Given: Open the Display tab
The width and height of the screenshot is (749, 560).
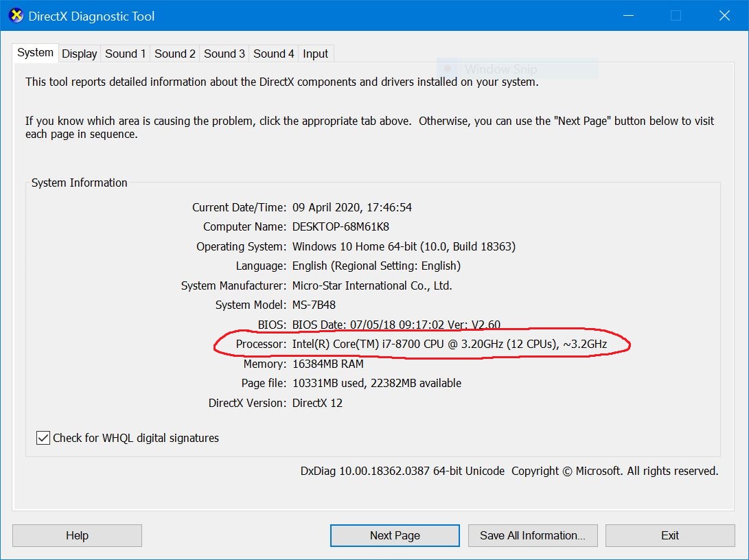Looking at the screenshot, I should point(80,54).
